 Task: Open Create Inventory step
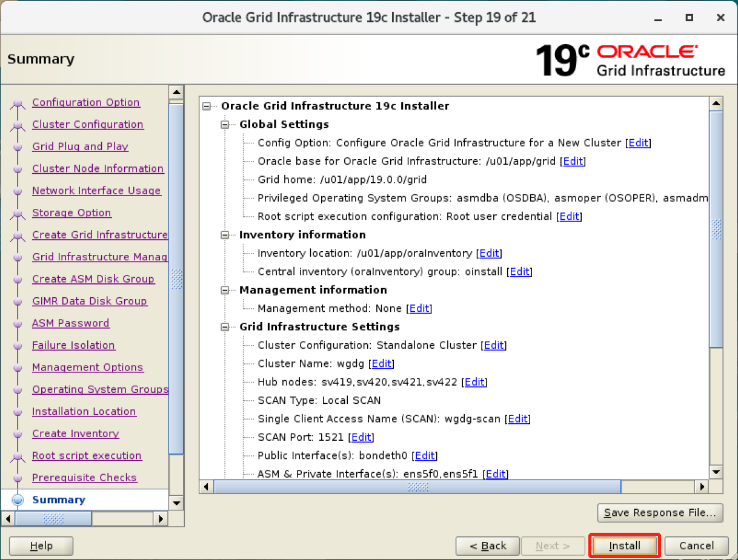[x=76, y=433]
